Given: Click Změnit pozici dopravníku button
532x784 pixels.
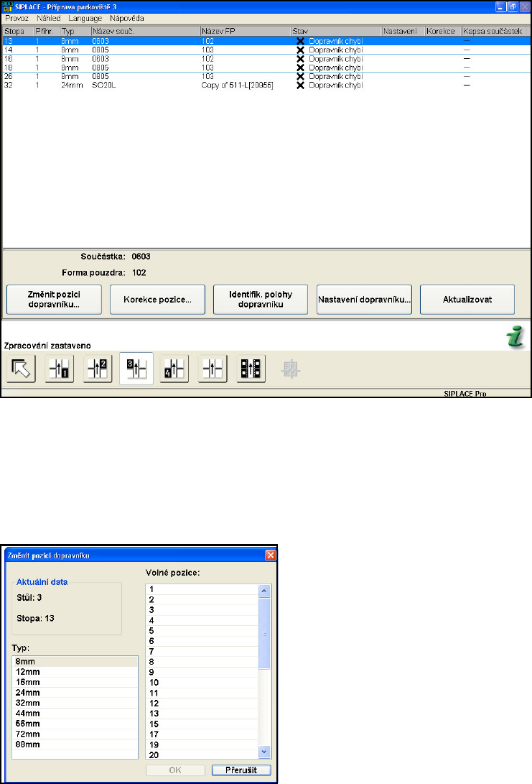Looking at the screenshot, I should coord(54,300).
